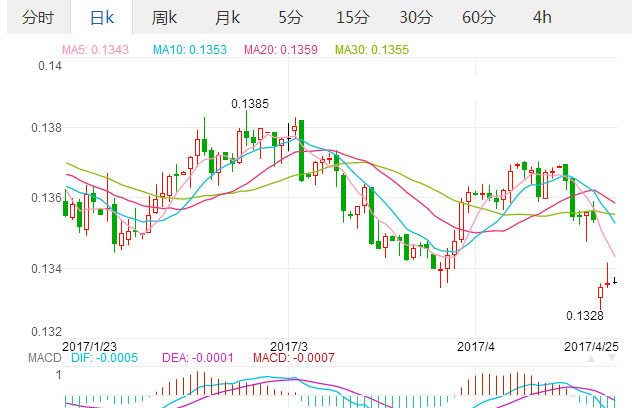Click the 0.132 price axis label
This screenshot has width=632, height=408.
coord(47,332)
